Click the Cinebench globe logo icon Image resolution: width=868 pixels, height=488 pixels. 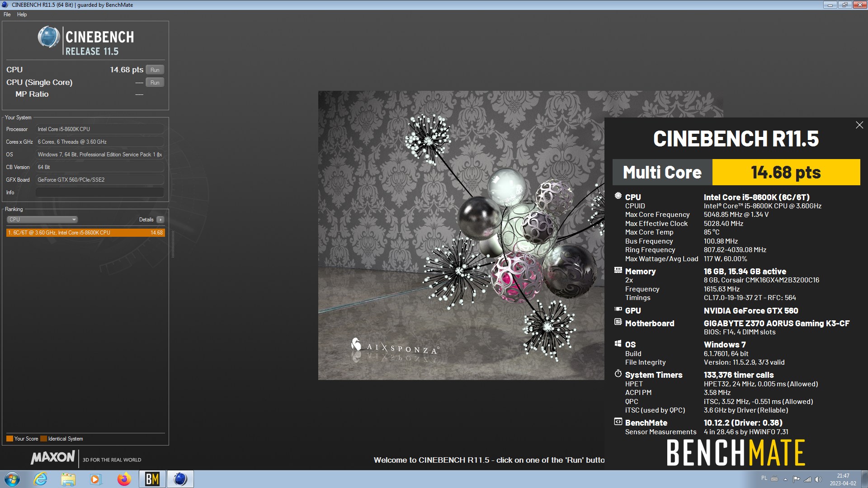tap(49, 37)
